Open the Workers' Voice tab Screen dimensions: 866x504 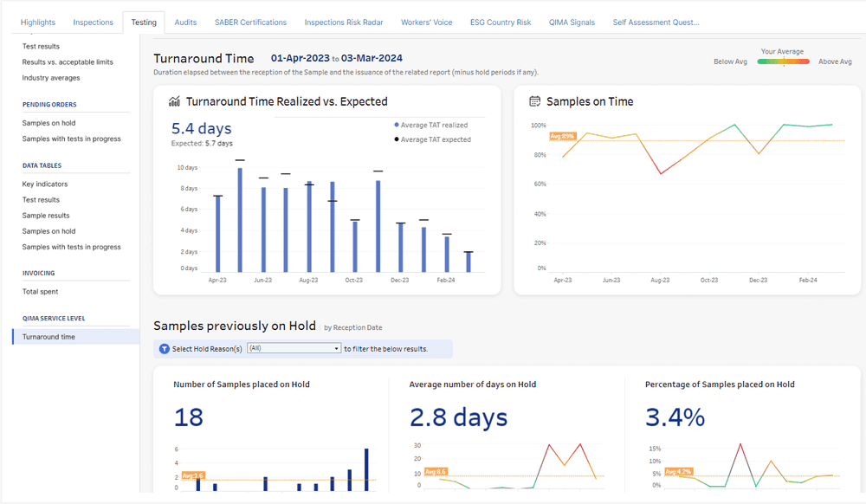pyautogui.click(x=426, y=22)
